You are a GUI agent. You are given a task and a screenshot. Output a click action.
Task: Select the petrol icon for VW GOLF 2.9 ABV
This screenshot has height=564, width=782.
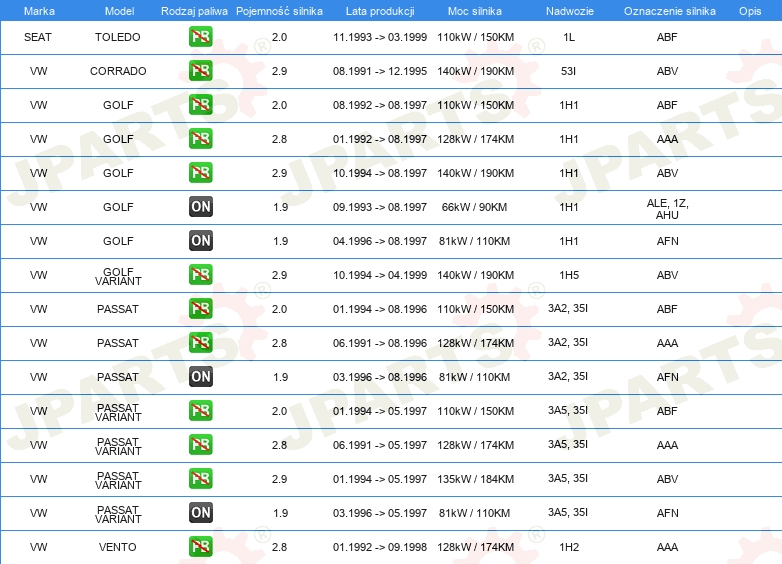[200, 173]
